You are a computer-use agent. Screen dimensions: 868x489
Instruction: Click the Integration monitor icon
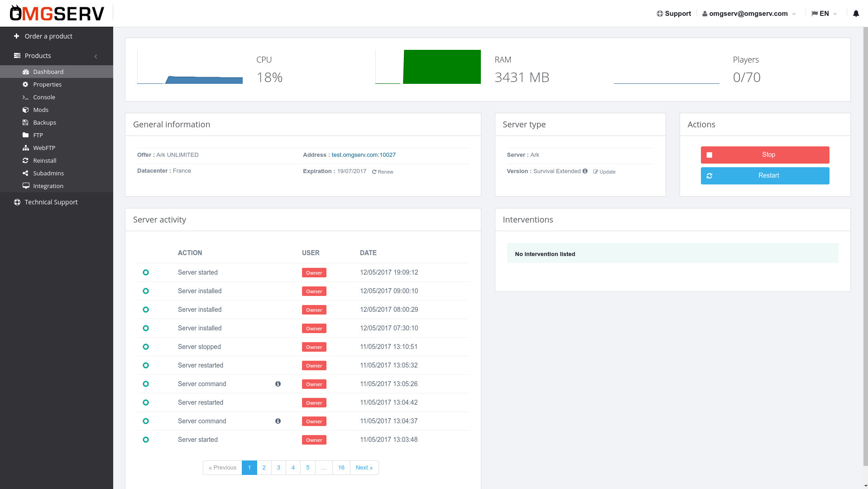click(x=26, y=186)
